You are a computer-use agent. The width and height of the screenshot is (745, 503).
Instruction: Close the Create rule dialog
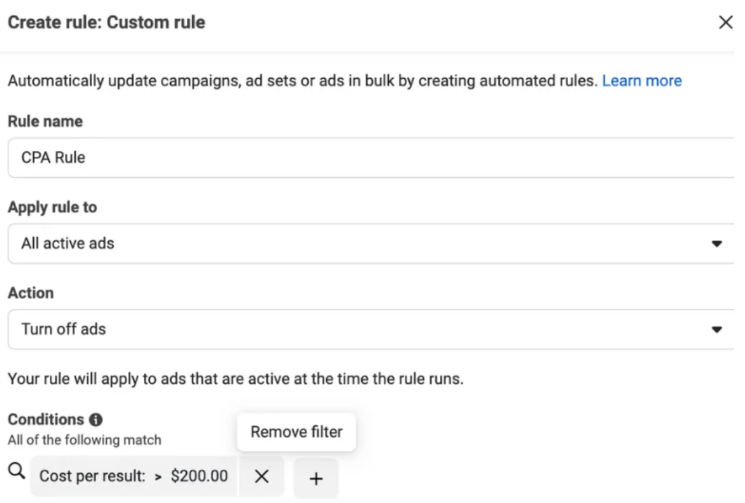coord(726,22)
